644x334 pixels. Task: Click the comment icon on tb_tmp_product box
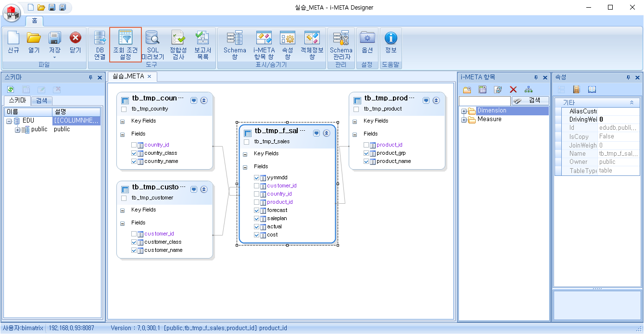tap(426, 100)
